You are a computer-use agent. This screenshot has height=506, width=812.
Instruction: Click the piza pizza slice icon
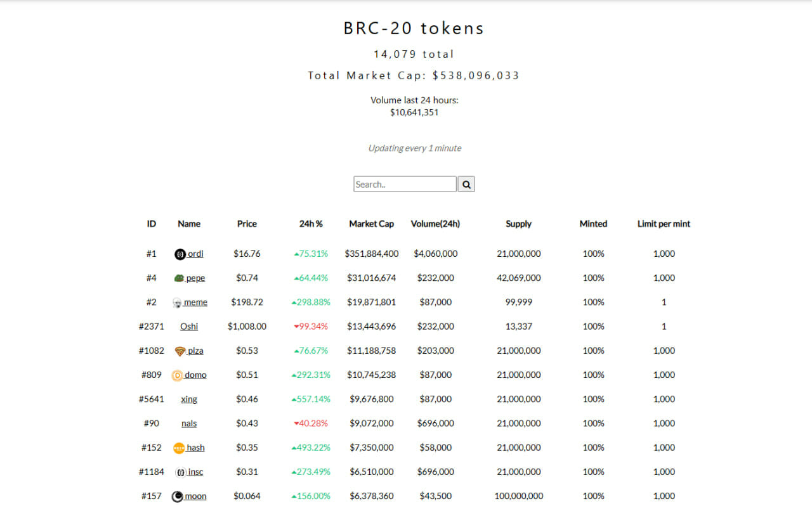pyautogui.click(x=180, y=351)
